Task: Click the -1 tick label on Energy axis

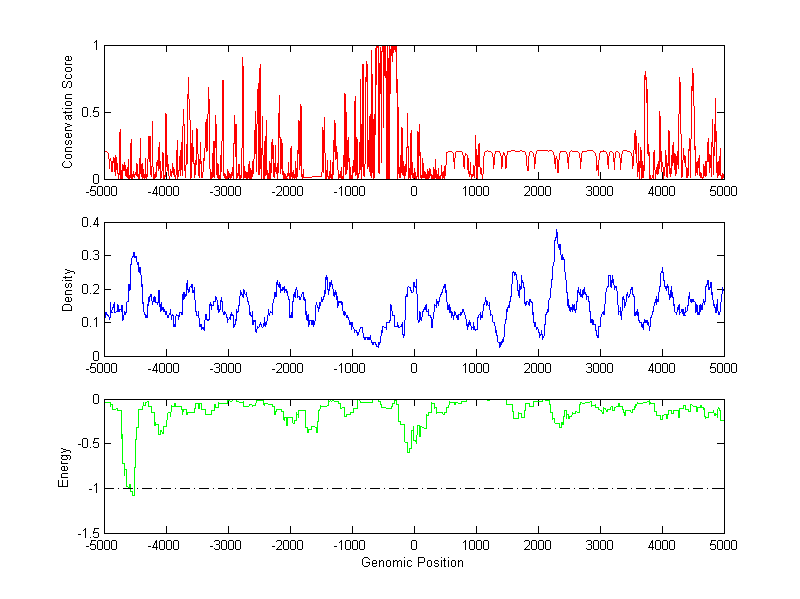Action: tap(91, 489)
